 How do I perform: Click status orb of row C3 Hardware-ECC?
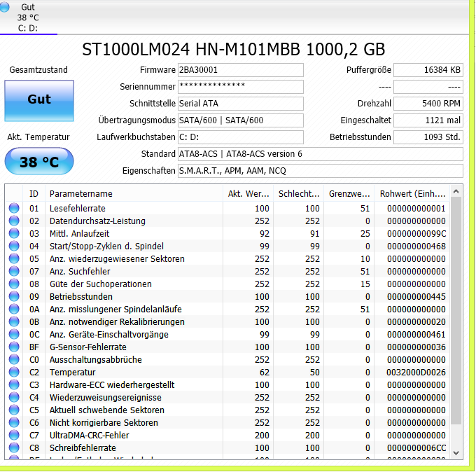tap(14, 384)
